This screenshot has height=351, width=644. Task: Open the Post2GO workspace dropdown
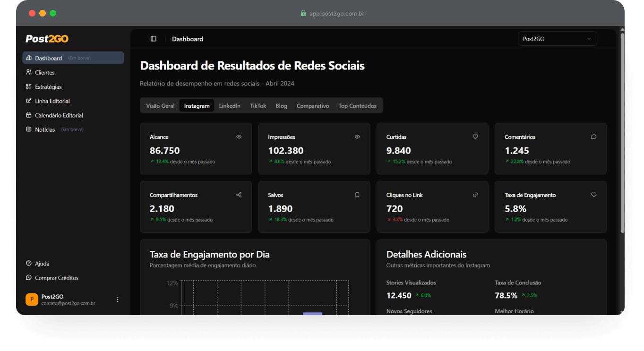point(557,38)
